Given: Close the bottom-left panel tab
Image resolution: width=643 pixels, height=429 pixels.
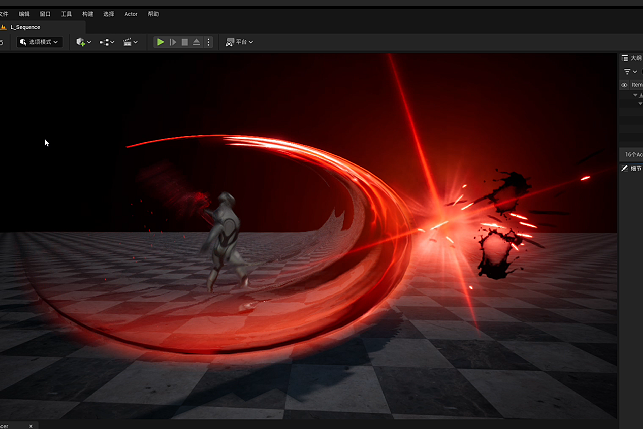Looking at the screenshot, I should click(31, 426).
